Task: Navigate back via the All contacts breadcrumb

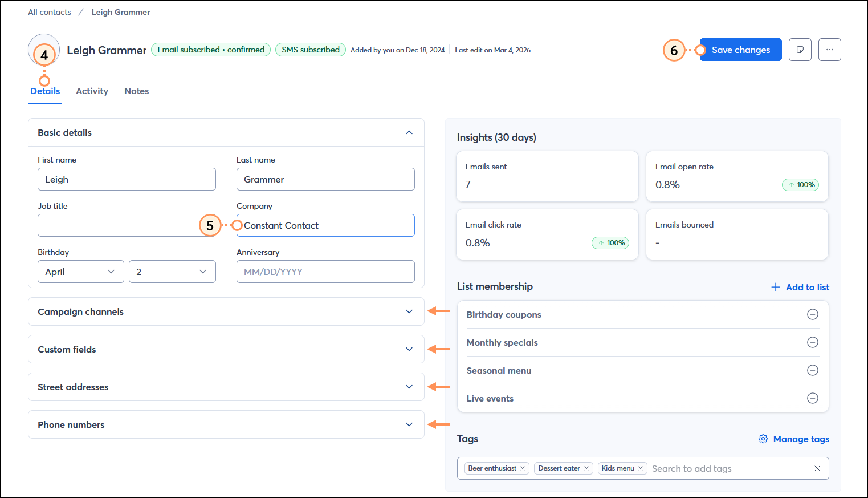Action: 49,11
